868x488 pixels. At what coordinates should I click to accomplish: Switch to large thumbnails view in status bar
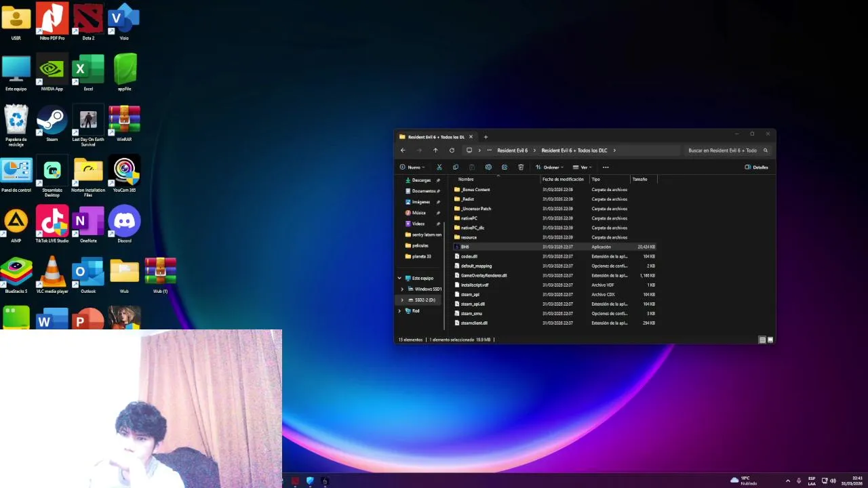770,340
